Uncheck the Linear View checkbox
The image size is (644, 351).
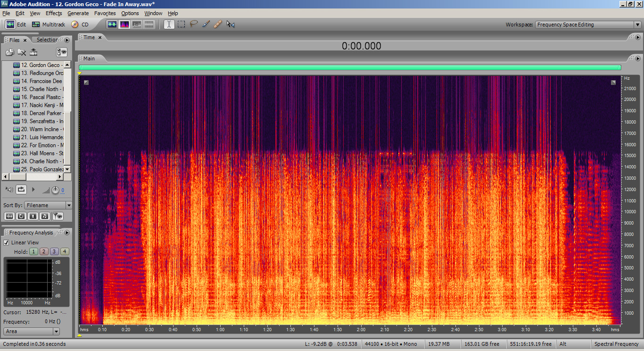(7, 242)
